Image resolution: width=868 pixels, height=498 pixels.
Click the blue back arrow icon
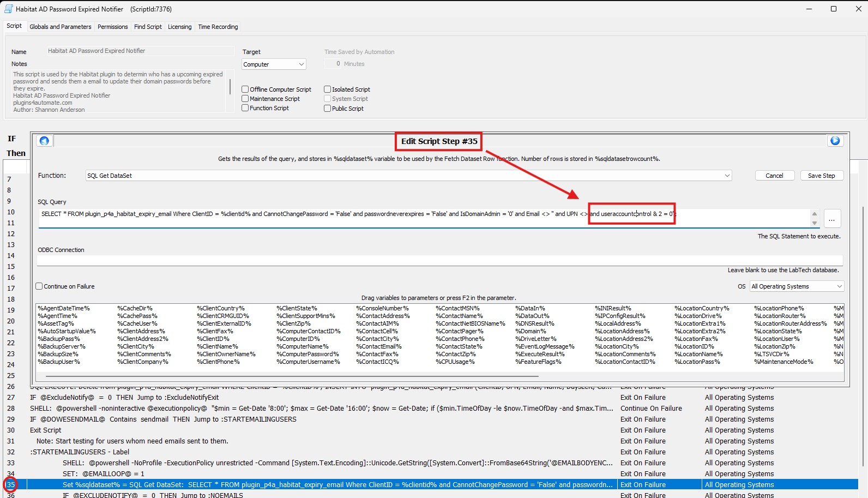44,141
